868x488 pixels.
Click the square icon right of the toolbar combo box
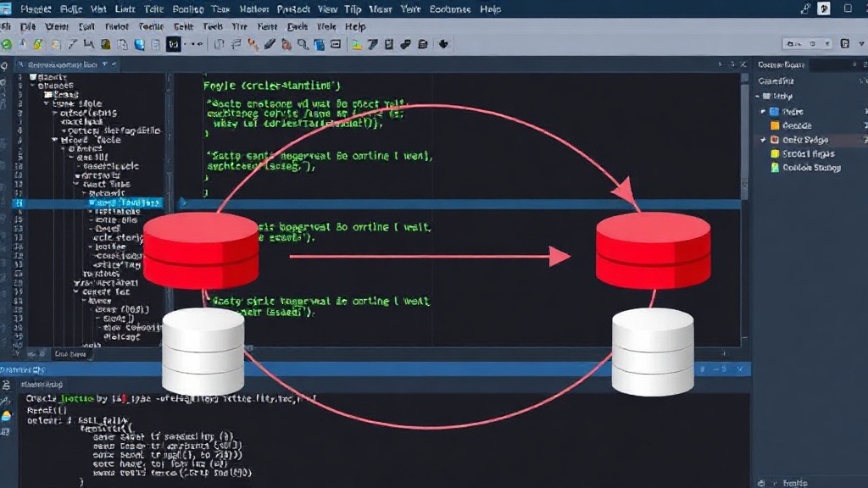(x=845, y=43)
